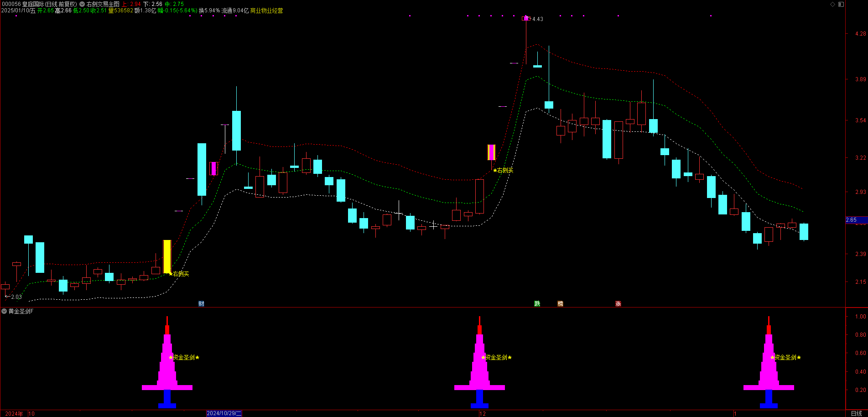The width and height of the screenshot is (868, 417).
Task: Click the 黄金圣剑F sub-indicator label
Action: [21, 311]
